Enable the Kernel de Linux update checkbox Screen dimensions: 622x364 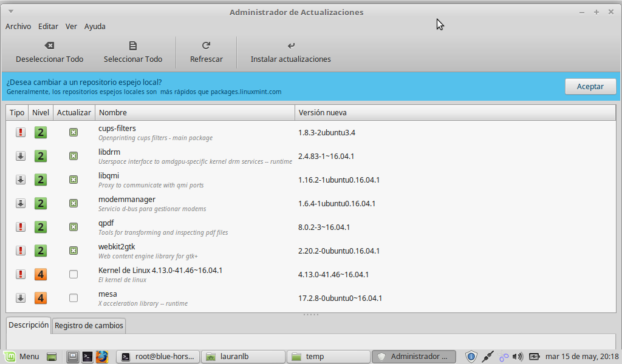coord(73,274)
